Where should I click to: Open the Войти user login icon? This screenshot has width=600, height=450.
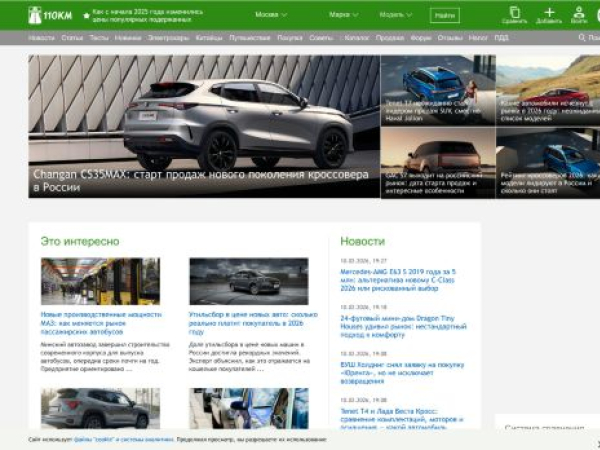[579, 14]
